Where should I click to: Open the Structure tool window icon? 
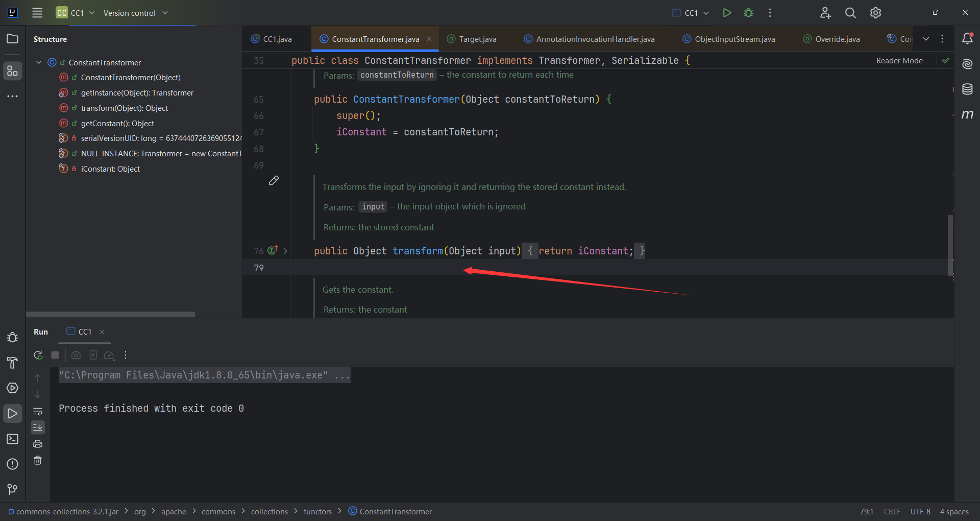tap(12, 71)
